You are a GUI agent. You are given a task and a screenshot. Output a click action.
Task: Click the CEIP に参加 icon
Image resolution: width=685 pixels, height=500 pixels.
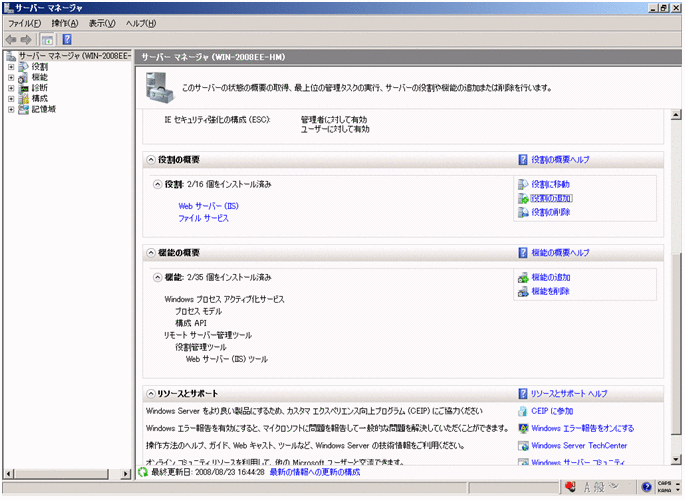coord(523,411)
